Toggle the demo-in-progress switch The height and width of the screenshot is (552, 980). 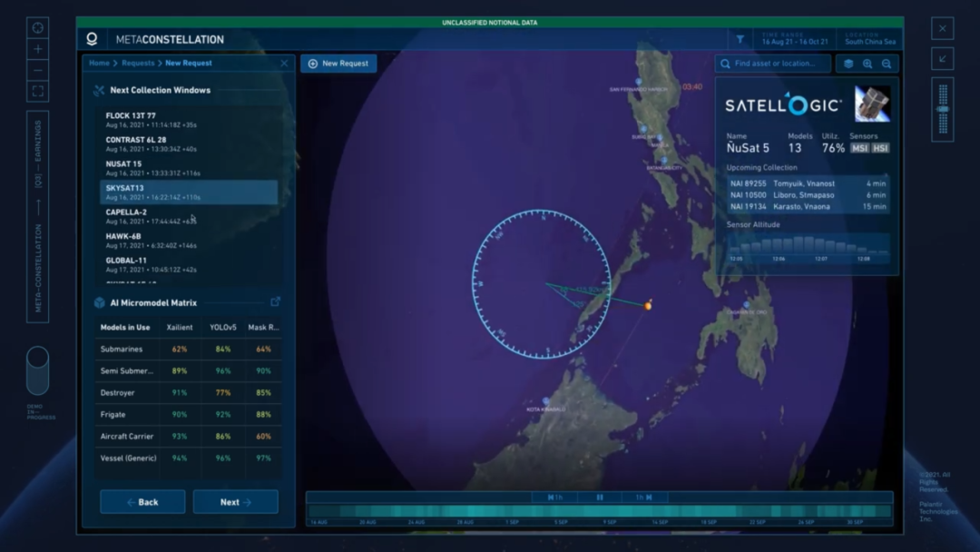tap(37, 370)
